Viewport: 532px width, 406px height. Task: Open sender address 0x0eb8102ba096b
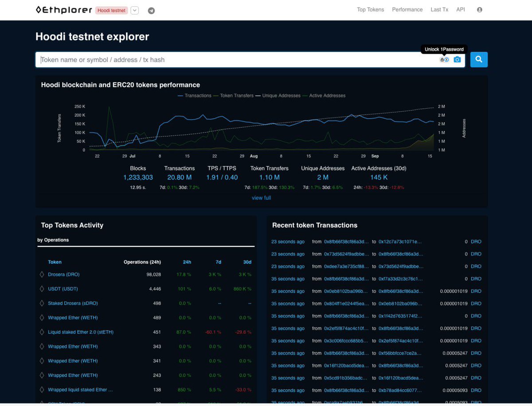click(x=346, y=292)
